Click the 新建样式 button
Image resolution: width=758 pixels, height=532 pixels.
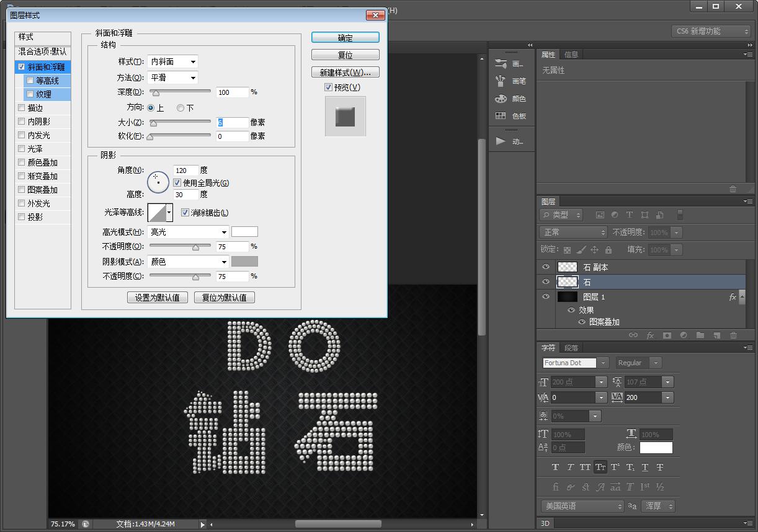345,73
